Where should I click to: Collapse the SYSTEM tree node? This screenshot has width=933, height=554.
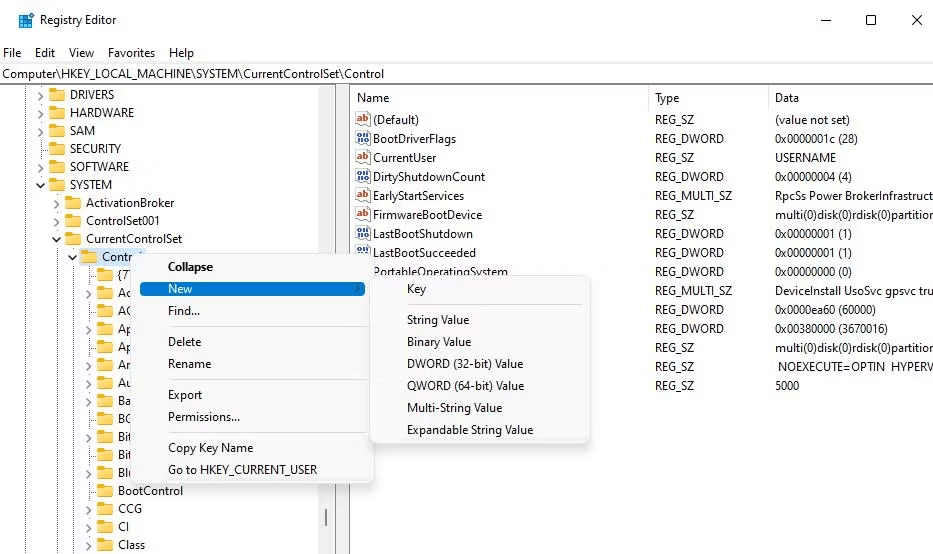40,185
